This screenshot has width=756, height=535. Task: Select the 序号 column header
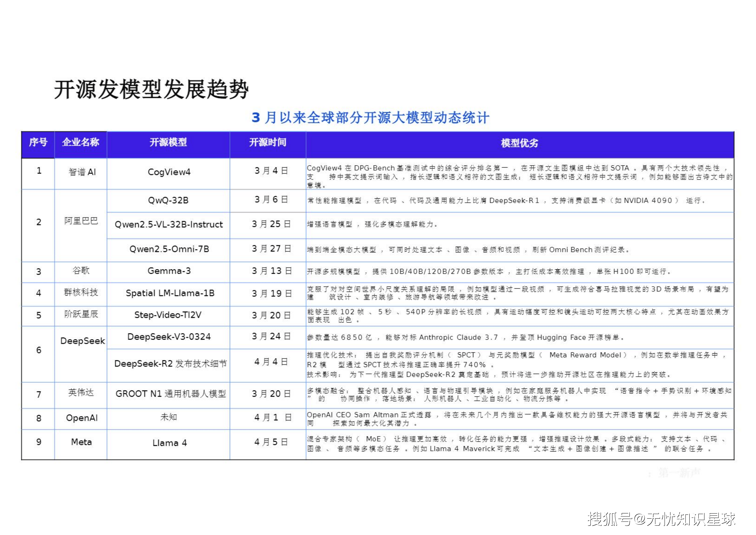38,142
